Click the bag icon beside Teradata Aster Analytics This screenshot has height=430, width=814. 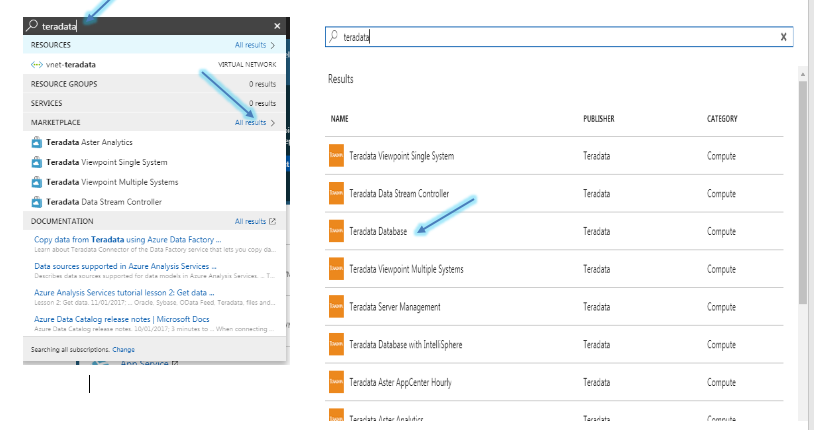[x=36, y=142]
